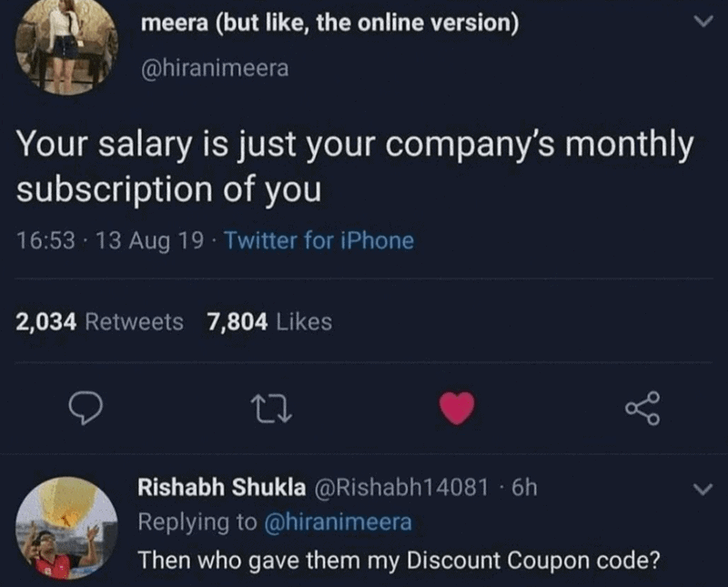Open the Twitter for iPhone link
The image size is (728, 587).
click(x=319, y=240)
